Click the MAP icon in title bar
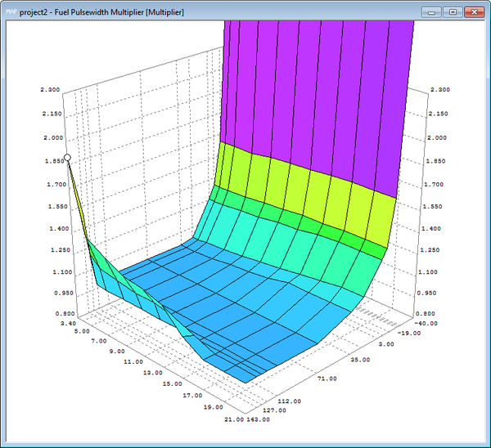 pos(11,12)
